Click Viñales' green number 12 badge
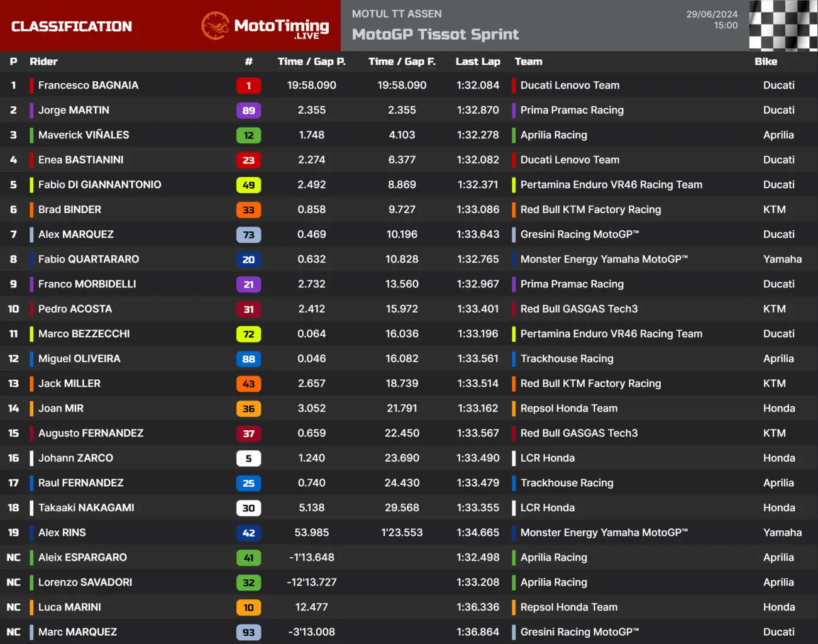This screenshot has height=644, width=818. [248, 135]
